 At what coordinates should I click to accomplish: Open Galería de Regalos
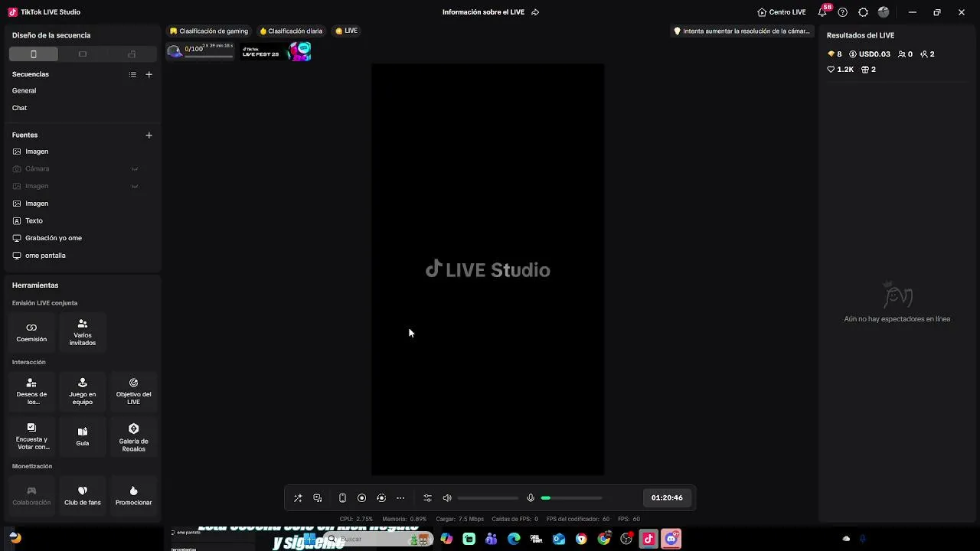click(133, 436)
